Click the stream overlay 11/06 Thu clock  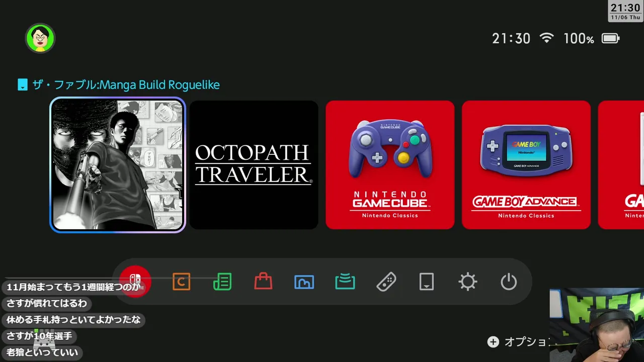tap(625, 11)
